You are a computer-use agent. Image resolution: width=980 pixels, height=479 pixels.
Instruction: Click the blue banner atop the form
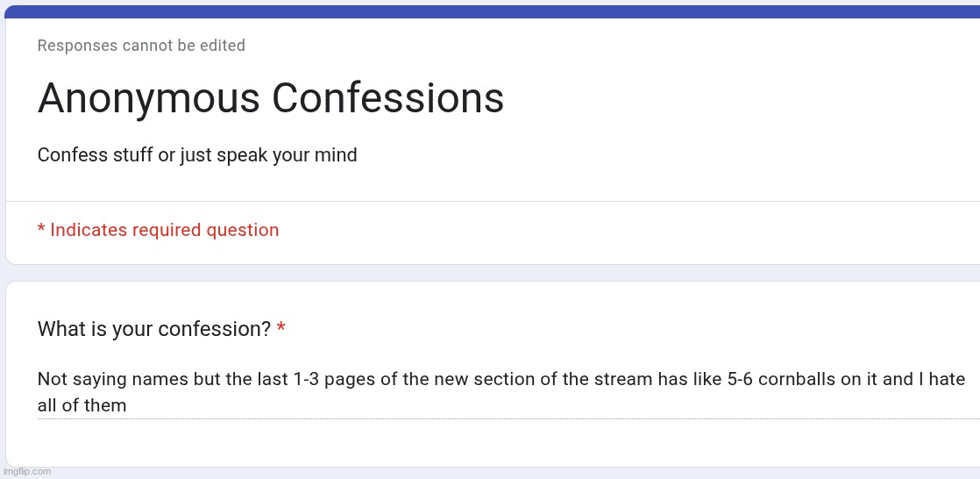tap(491, 11)
